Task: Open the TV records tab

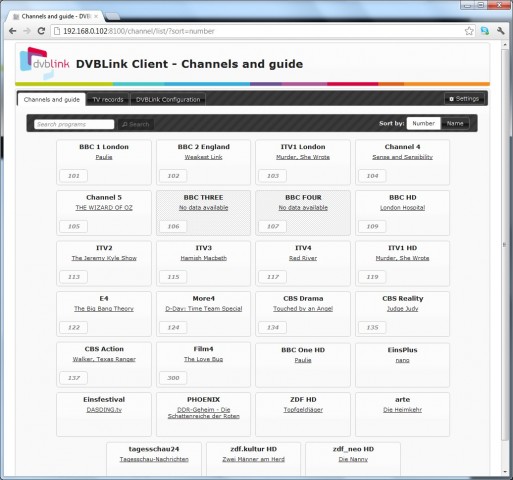Action: pos(108,99)
